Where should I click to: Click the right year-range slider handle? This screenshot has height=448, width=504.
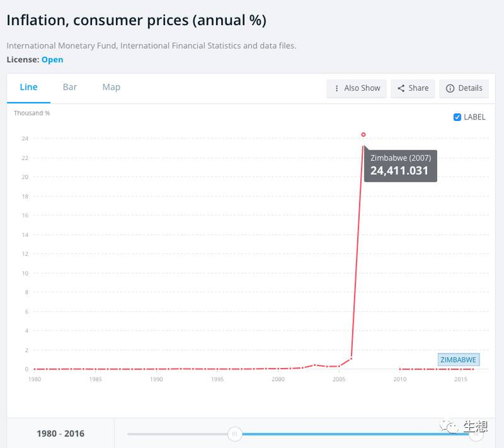(476, 434)
